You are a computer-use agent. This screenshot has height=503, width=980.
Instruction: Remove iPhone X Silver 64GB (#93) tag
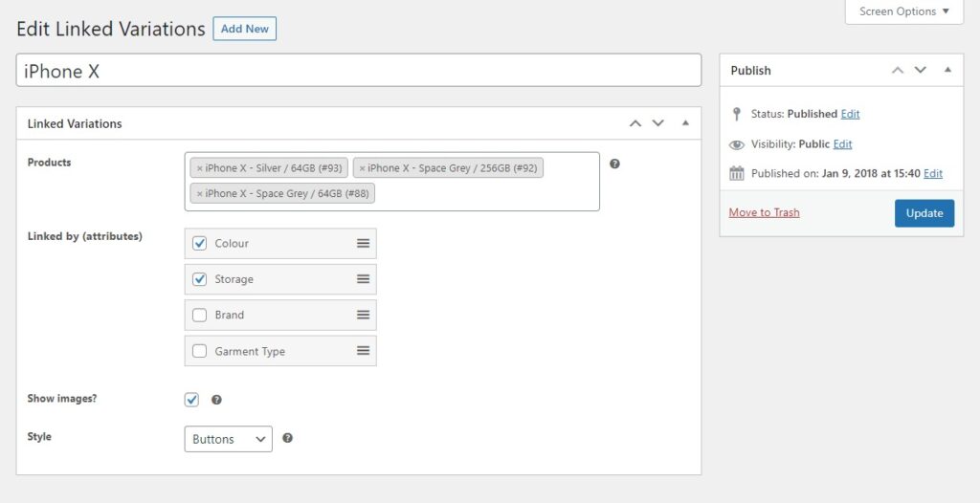(199, 168)
